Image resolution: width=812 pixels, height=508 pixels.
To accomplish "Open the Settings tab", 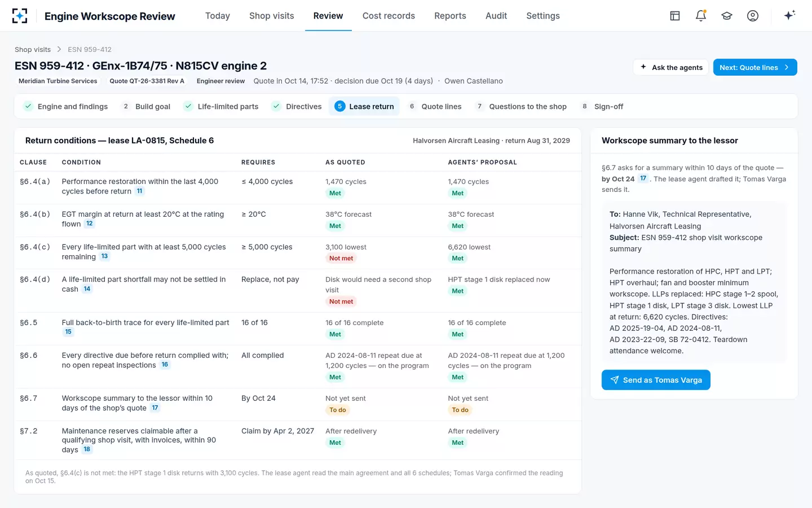I will coord(543,16).
